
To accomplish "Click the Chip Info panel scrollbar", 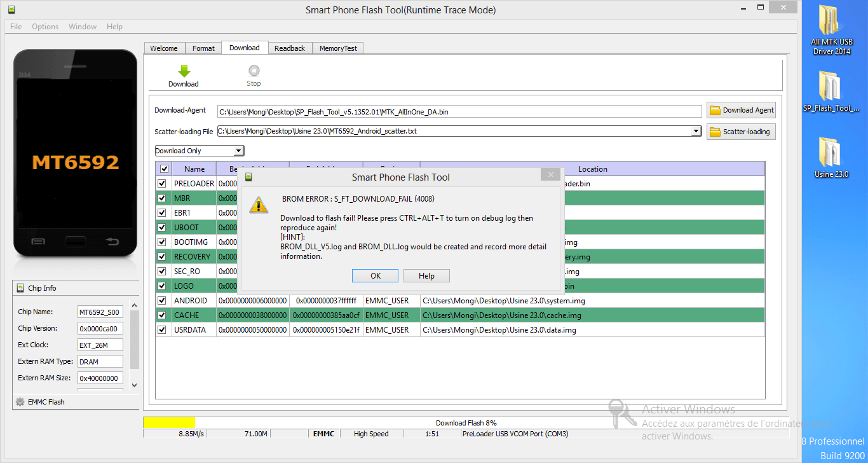I will [134, 339].
